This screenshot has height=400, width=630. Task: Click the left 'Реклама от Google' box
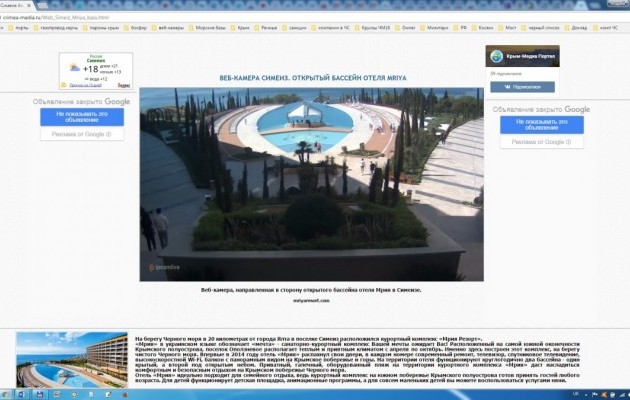pos(82,134)
